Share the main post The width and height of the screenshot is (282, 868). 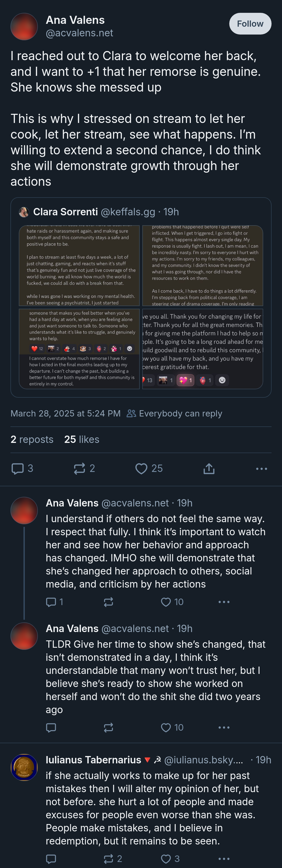pyautogui.click(x=209, y=468)
